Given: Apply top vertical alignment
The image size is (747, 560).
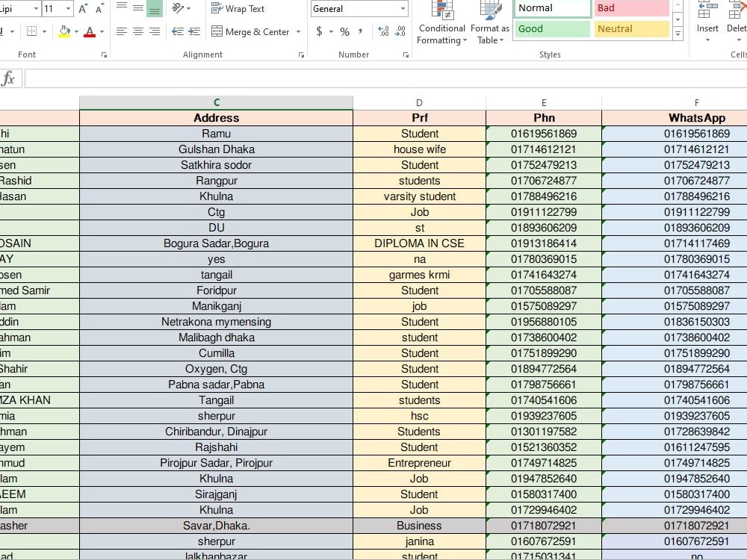Looking at the screenshot, I should pyautogui.click(x=122, y=7).
